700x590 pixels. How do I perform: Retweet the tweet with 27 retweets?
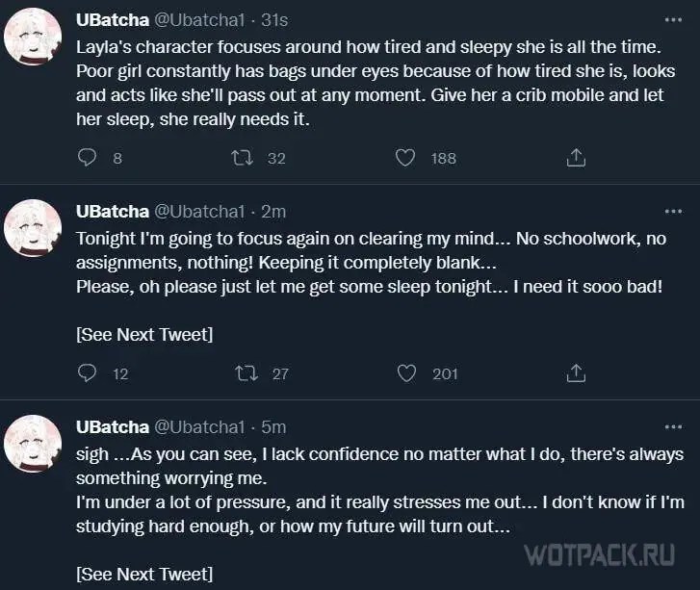(246, 373)
